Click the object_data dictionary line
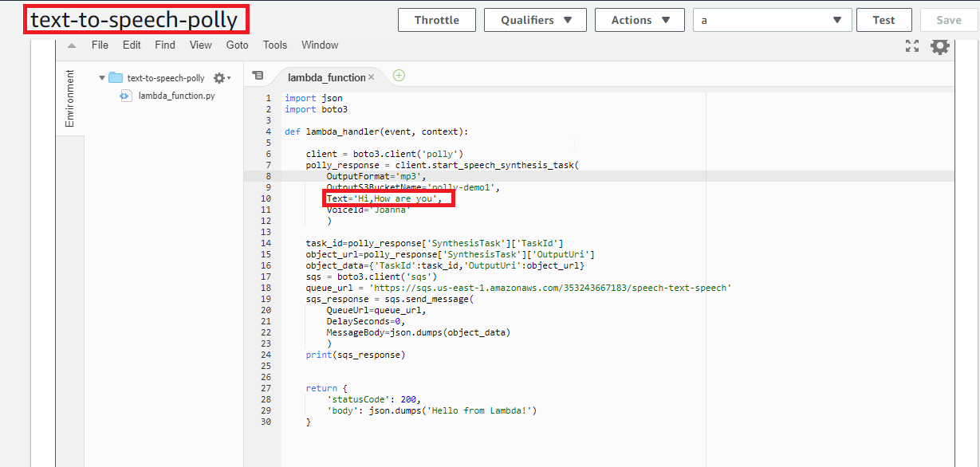Screen dimensions: 980x467 445,265
